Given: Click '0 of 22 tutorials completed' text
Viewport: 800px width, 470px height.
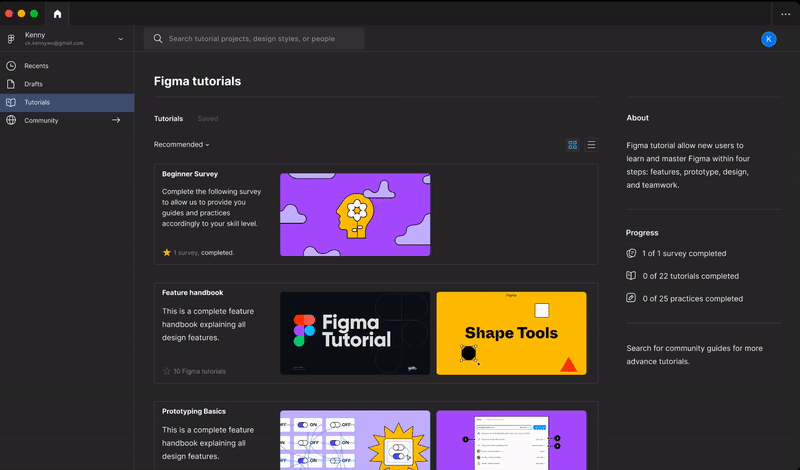Looking at the screenshot, I should click(691, 276).
